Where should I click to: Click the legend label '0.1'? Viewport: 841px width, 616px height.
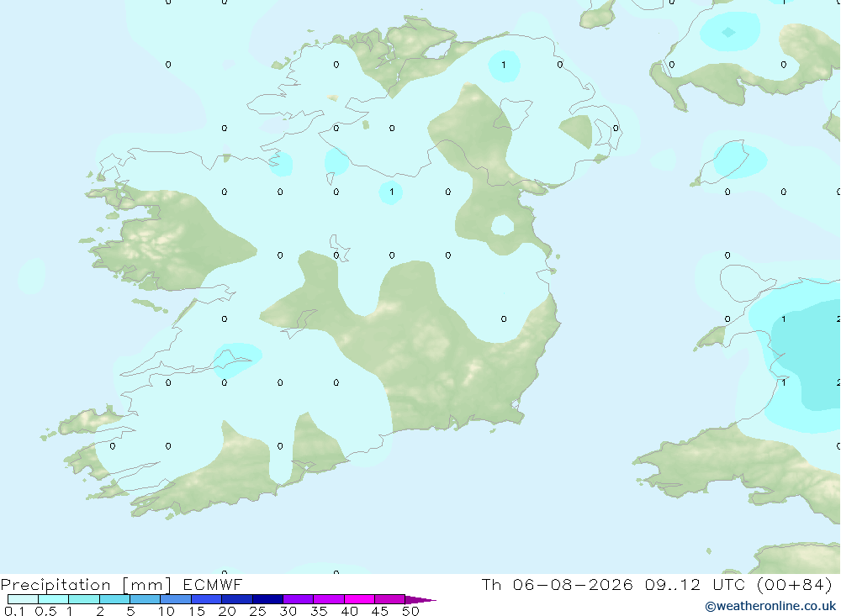pos(14,611)
